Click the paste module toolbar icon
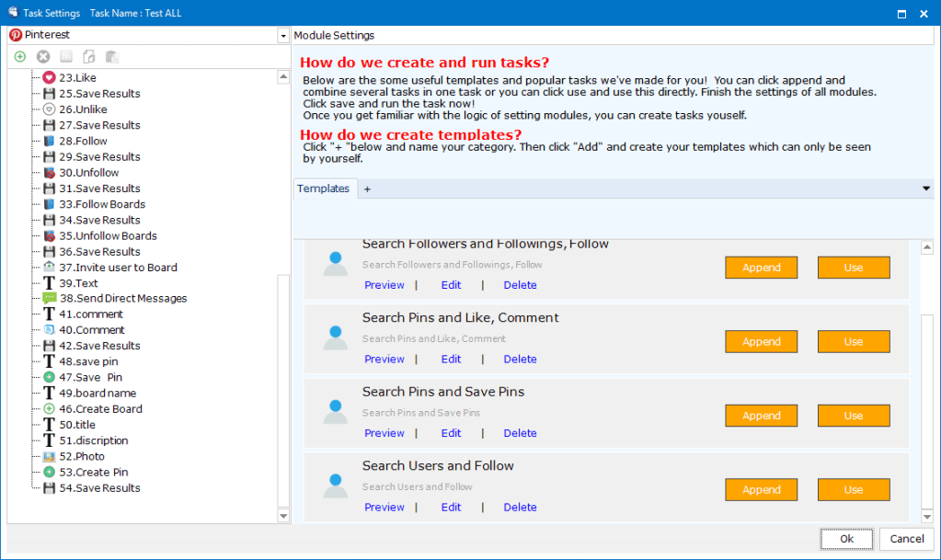The image size is (941, 560). pos(112,57)
